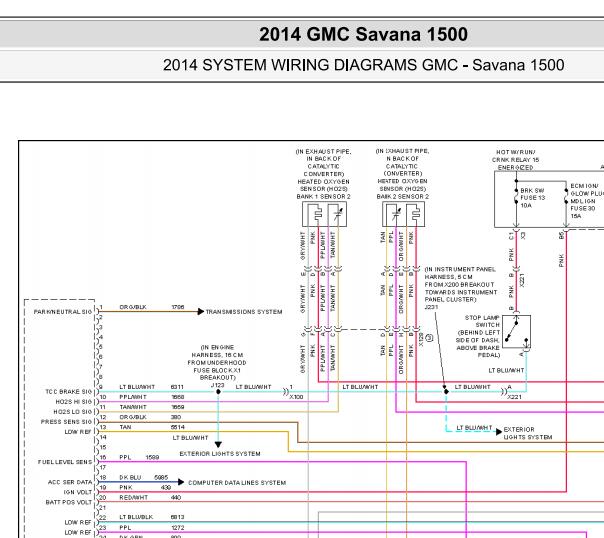The image size is (604, 538).
Task: Click the arrowhead pointing to COMPUTER DATA LINES SYSTEM
Action: click(x=181, y=482)
